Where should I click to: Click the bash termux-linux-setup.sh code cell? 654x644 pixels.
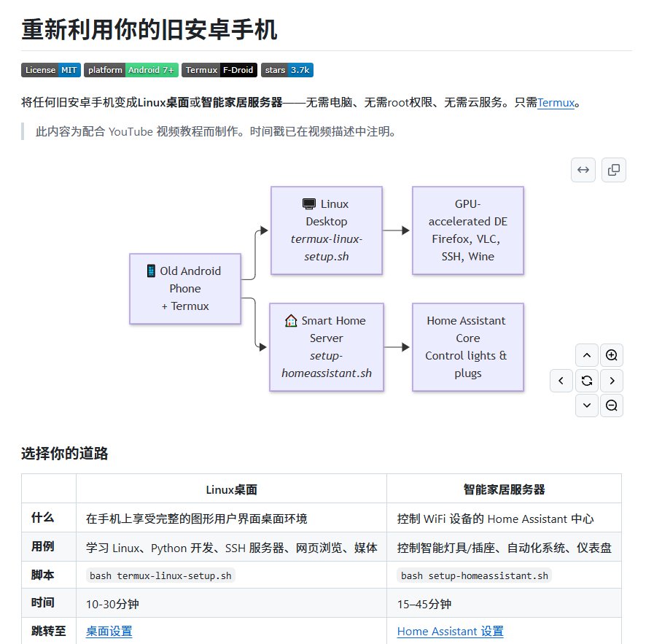[x=160, y=575]
